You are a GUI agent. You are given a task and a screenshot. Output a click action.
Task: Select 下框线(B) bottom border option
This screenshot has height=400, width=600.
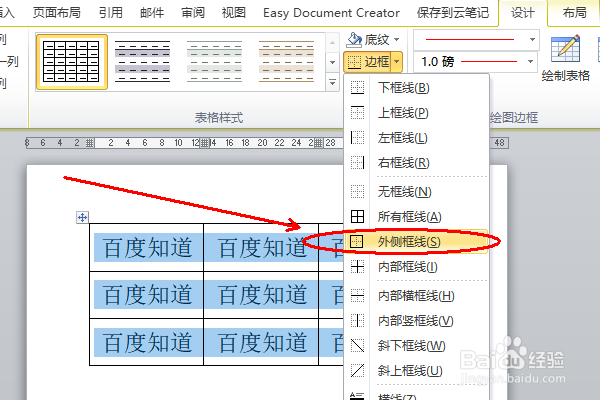pos(416,88)
